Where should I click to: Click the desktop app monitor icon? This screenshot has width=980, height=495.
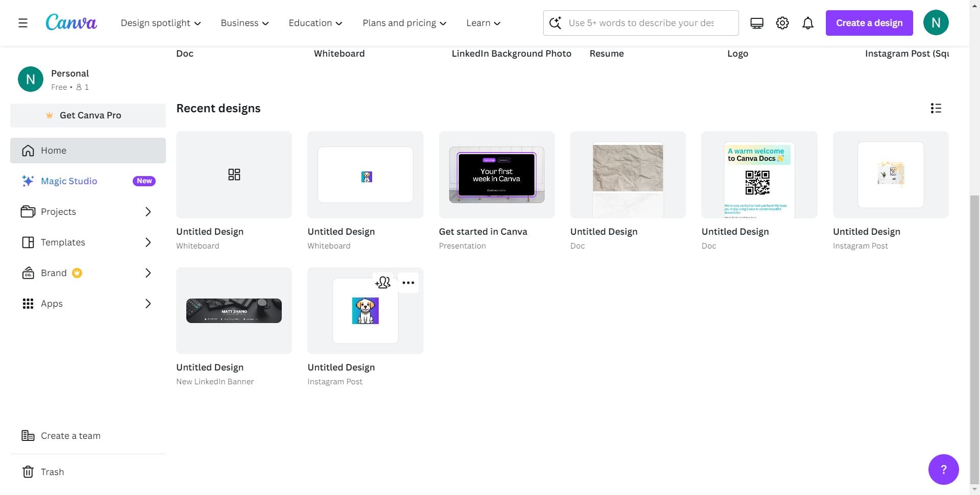pyautogui.click(x=756, y=23)
